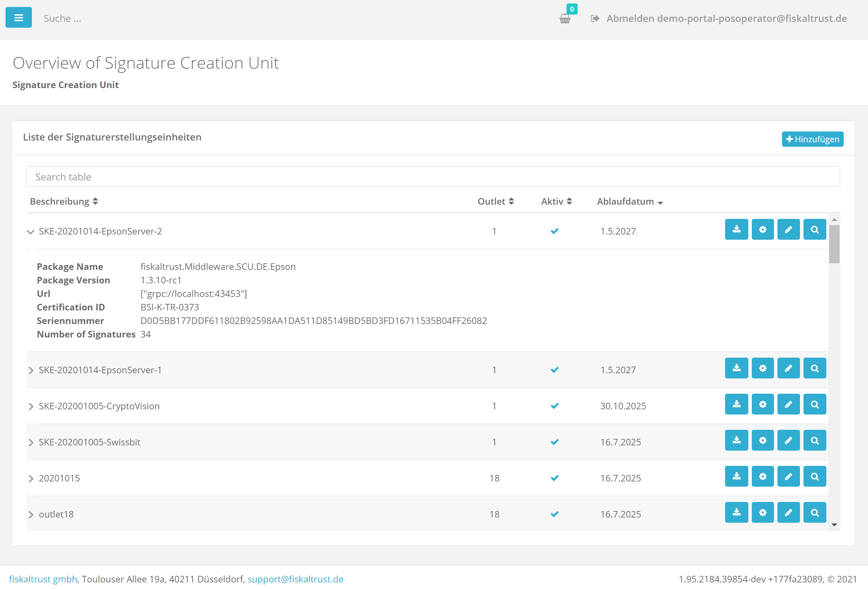Viewport: 868px width, 589px height.
Task: Gear settings icon for outlet18 row
Action: point(762,512)
